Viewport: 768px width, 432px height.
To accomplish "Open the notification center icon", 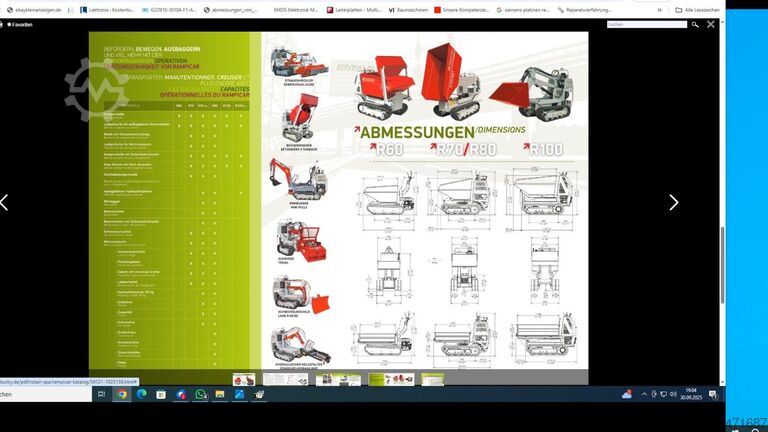I will click(713, 394).
